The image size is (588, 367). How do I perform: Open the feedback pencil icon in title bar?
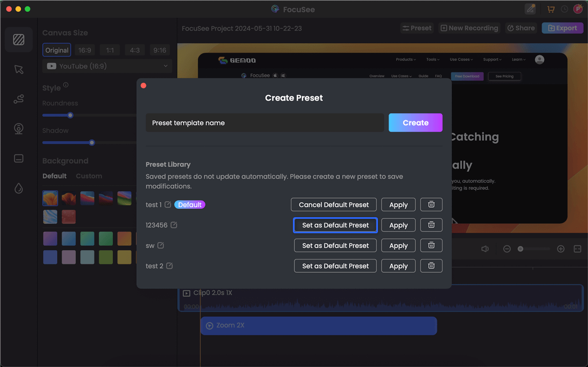pos(530,9)
